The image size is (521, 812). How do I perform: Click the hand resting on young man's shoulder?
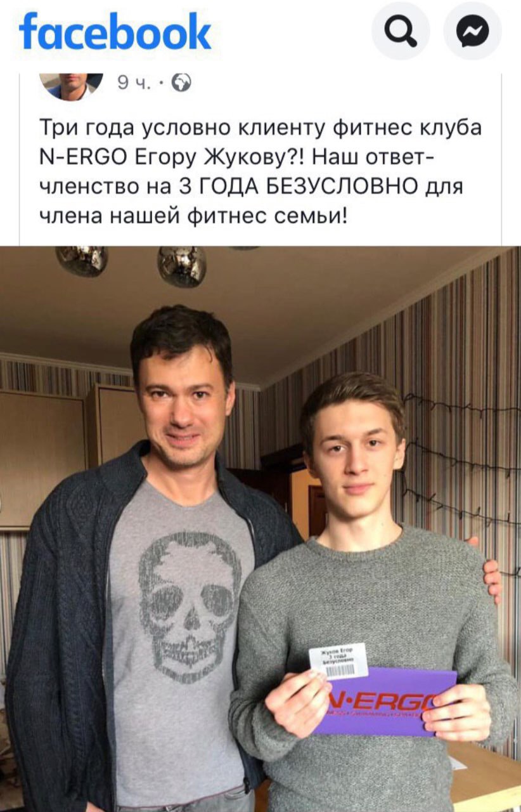click(x=488, y=570)
